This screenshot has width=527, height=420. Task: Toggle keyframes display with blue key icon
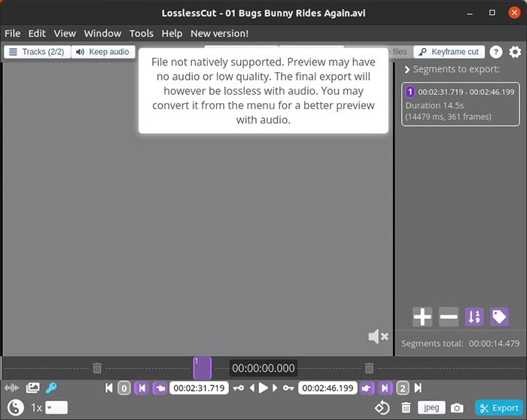(51, 388)
